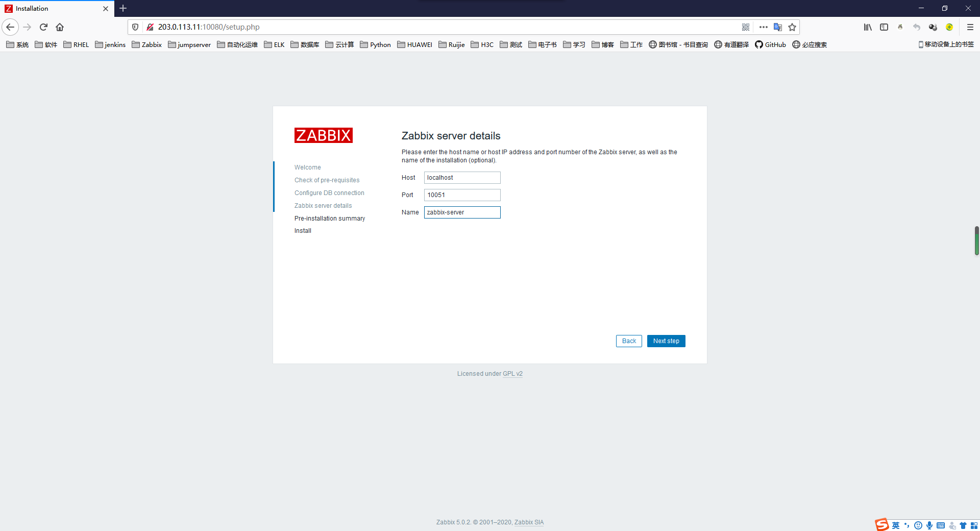Toggle the sidebar view icon
This screenshot has height=531, width=980.
point(884,27)
